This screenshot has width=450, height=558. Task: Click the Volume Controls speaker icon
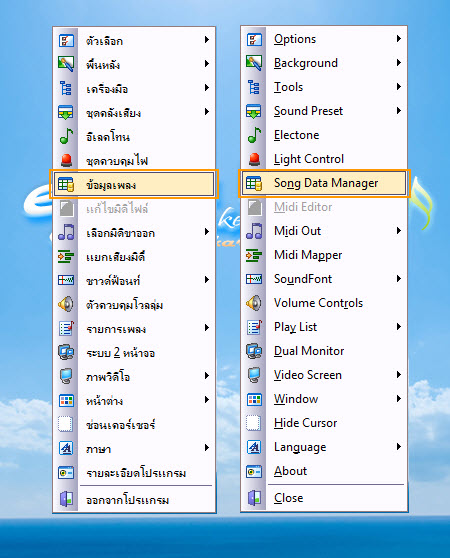[254, 303]
